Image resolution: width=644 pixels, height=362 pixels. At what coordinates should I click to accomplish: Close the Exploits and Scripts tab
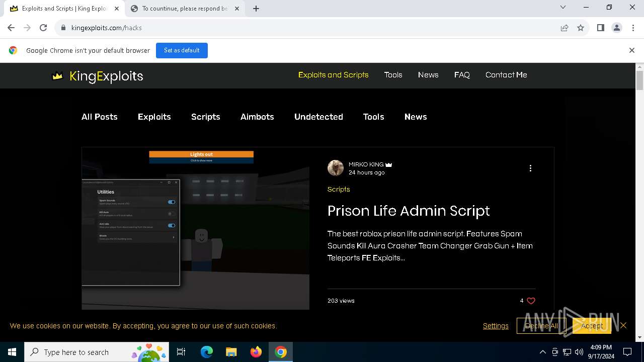tap(117, 9)
